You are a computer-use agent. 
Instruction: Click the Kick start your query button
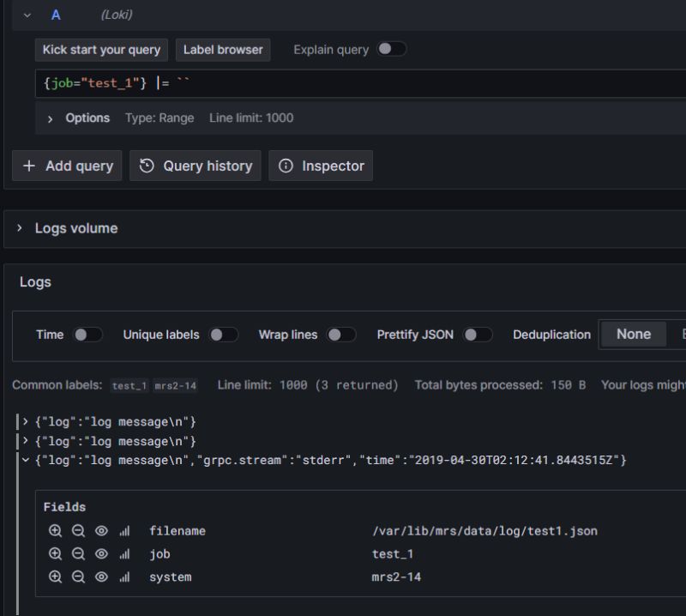point(100,50)
